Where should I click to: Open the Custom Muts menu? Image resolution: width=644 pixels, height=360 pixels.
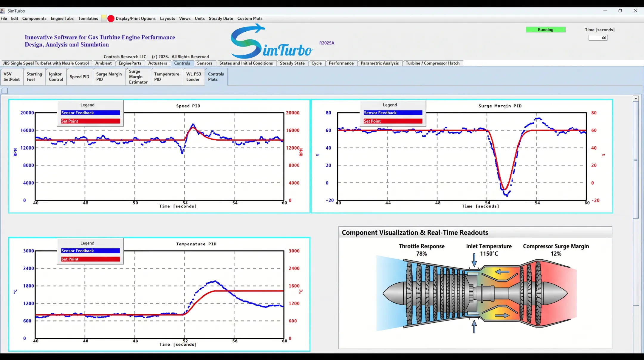250,19
